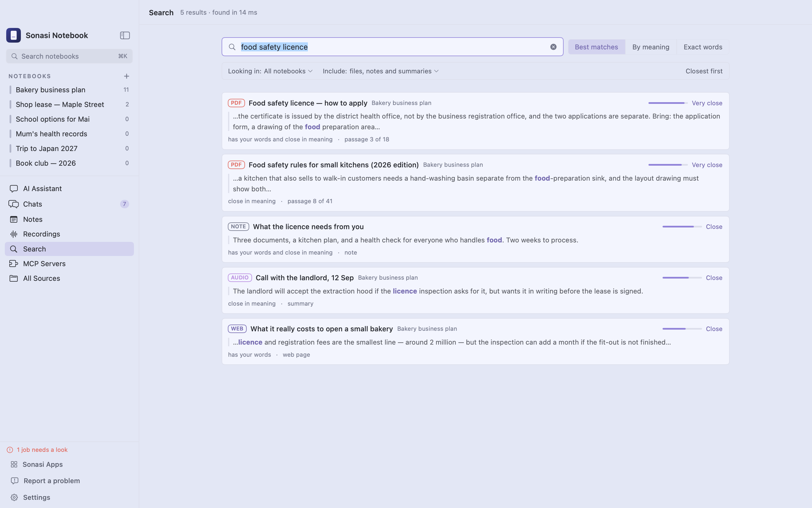The image size is (812, 508).
Task: Click the food safety licence search field
Action: point(392,47)
